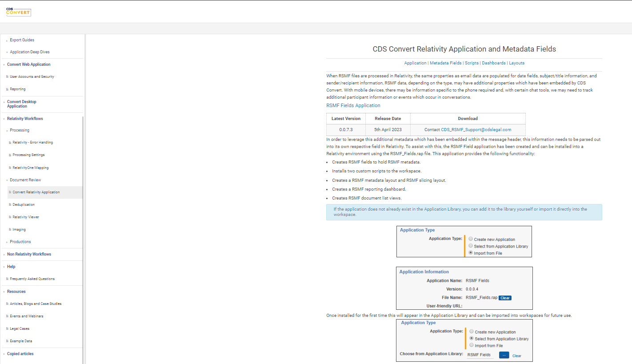Click page icon next to Events and Webinars

7,316
